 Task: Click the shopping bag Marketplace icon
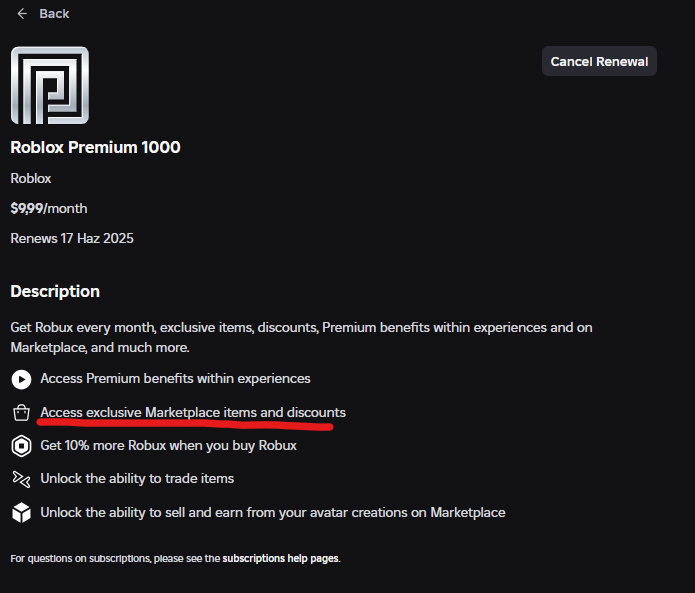[x=21, y=413]
